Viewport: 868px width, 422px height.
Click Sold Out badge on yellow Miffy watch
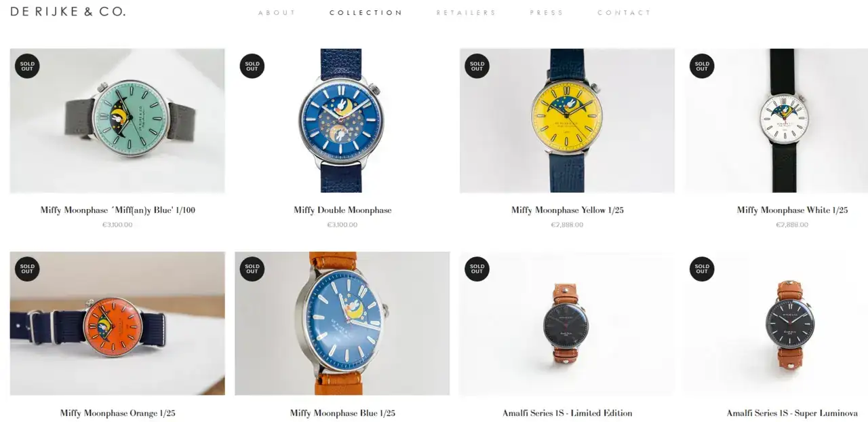pyautogui.click(x=477, y=66)
